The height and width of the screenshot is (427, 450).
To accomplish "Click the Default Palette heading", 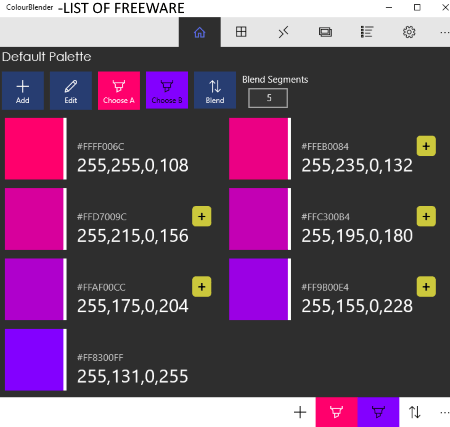I will click(47, 57).
